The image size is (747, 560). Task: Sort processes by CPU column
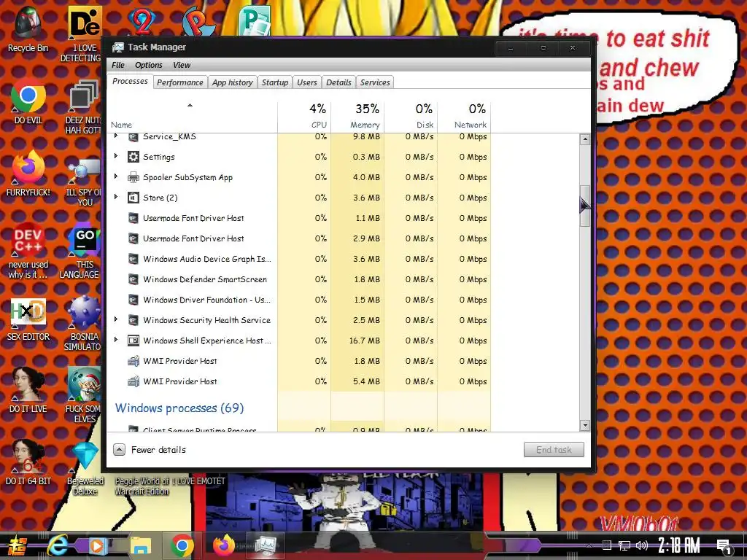pos(304,116)
